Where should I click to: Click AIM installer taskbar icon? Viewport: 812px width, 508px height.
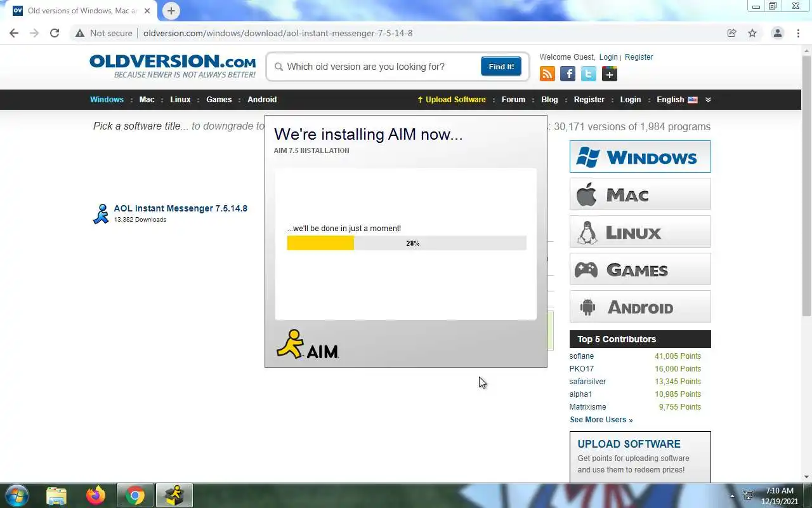pos(174,495)
